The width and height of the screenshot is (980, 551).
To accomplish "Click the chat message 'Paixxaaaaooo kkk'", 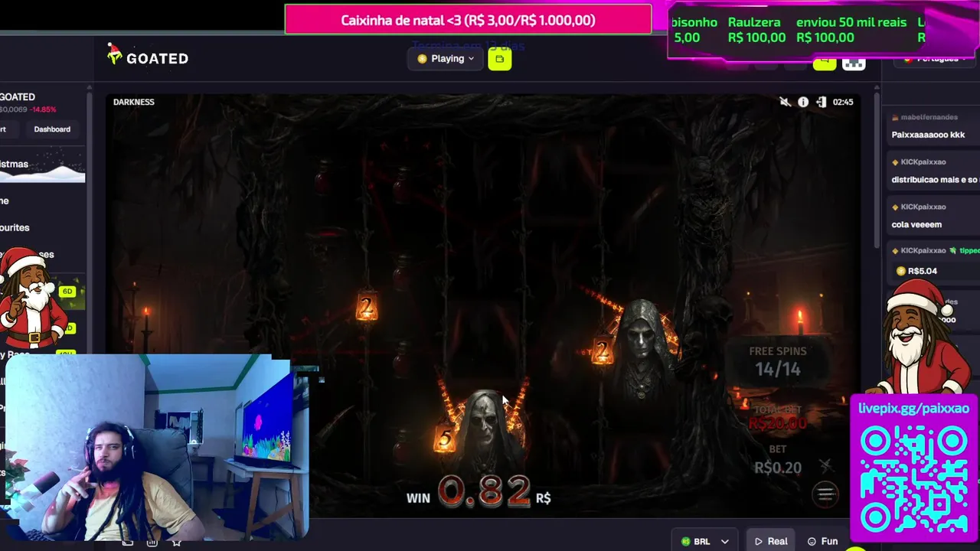I will pyautogui.click(x=928, y=135).
